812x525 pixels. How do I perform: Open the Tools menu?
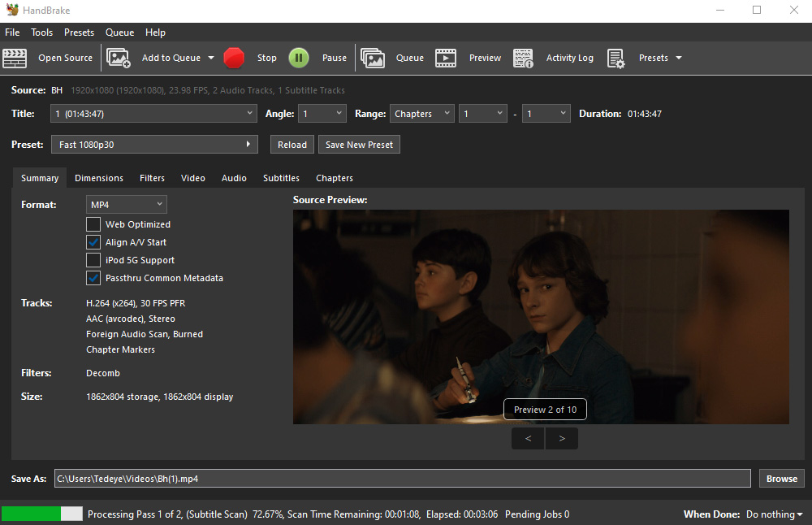pyautogui.click(x=42, y=33)
